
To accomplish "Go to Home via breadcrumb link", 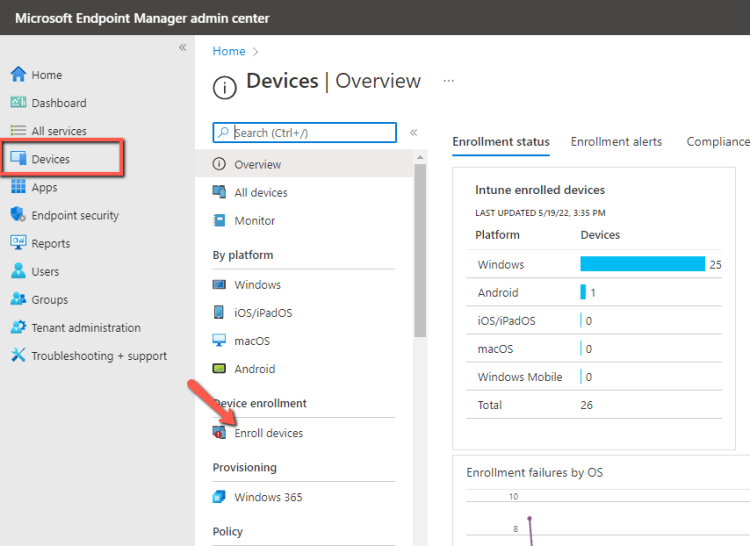I will coord(229,51).
